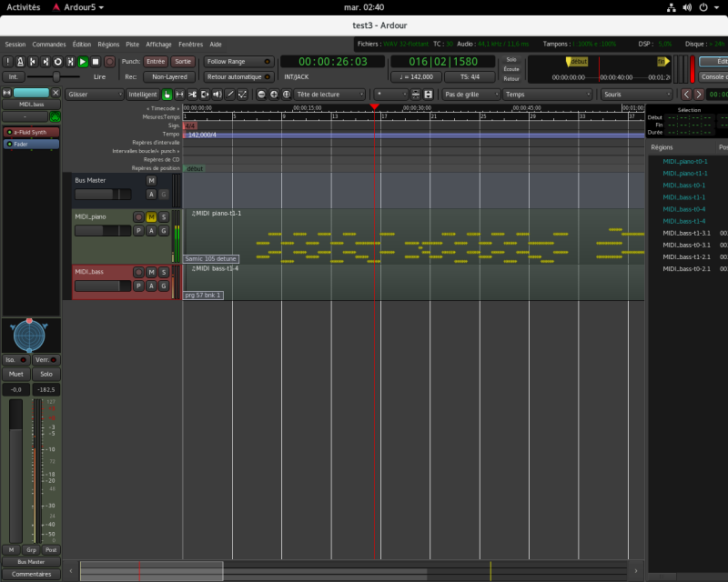Screen dimensions: 728x582
Task: Unmute the MIDI_piano track
Action: point(151,216)
